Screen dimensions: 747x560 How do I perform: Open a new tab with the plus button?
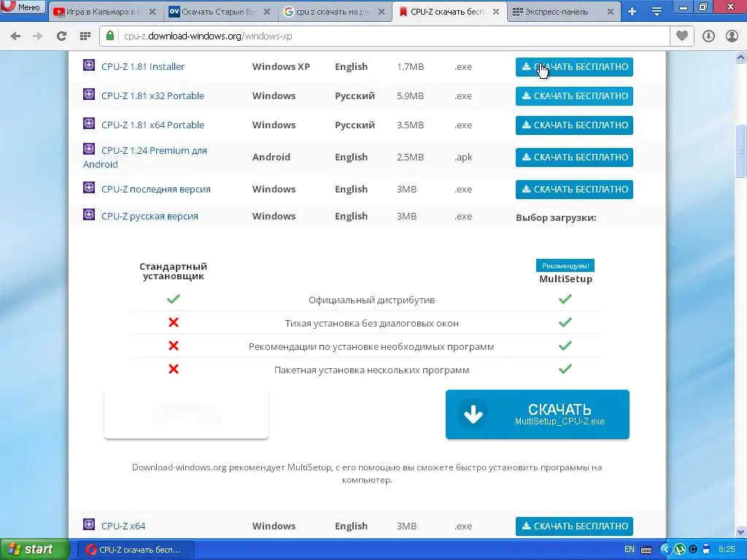tap(632, 12)
